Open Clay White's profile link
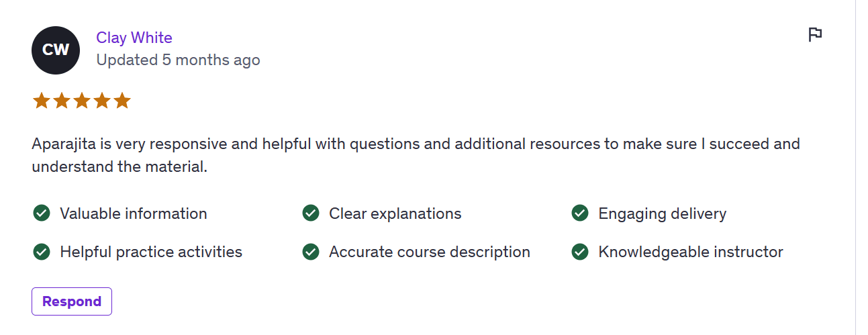The width and height of the screenshot is (868, 335). click(x=134, y=38)
